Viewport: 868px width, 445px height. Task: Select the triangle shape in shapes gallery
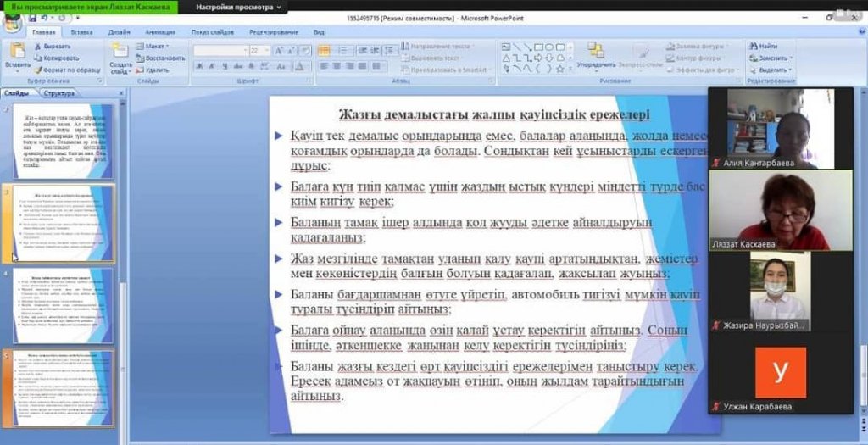click(506, 58)
